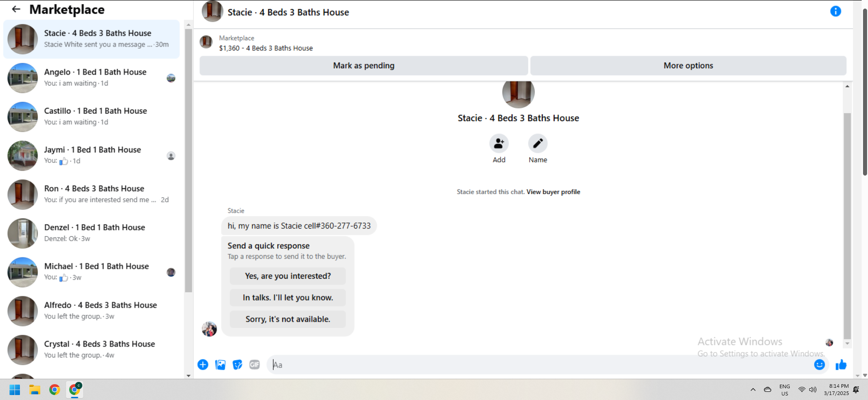Screen dimensions: 868x400
Task: Click the "Send a quick response" heading
Action: coord(269,246)
